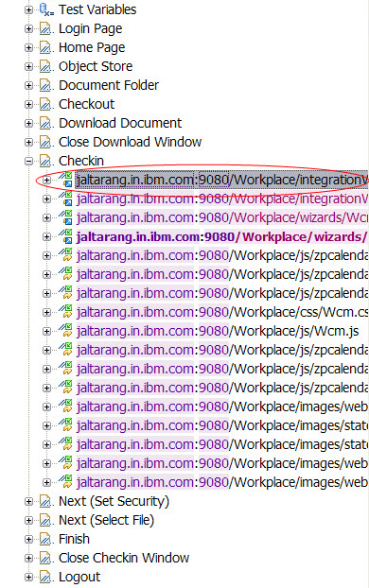This screenshot has height=588, width=369.
Task: Expand the Next (Set Security) node
Action: click(29, 501)
